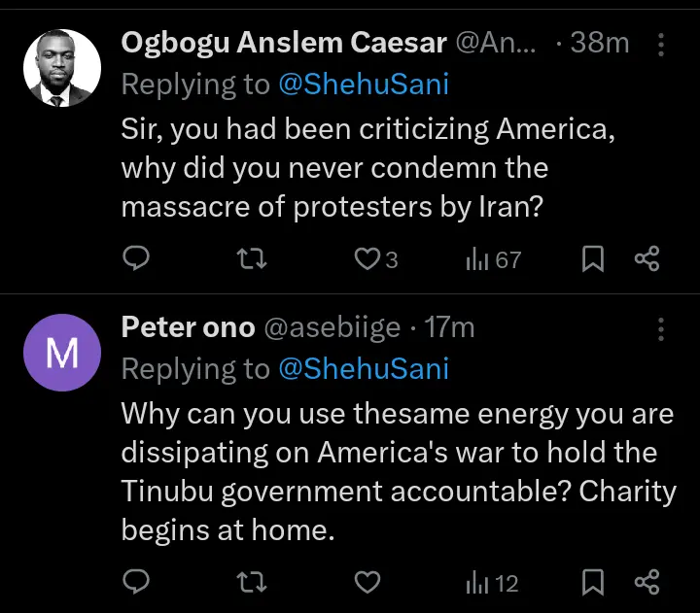
Task: Open @ShehuSani link in Peter ono's reply
Action: pos(364,369)
